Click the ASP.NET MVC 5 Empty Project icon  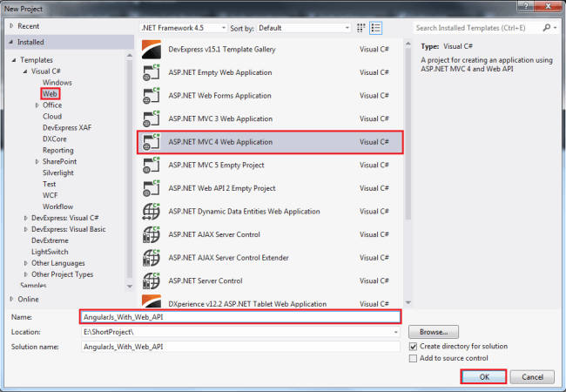point(152,165)
